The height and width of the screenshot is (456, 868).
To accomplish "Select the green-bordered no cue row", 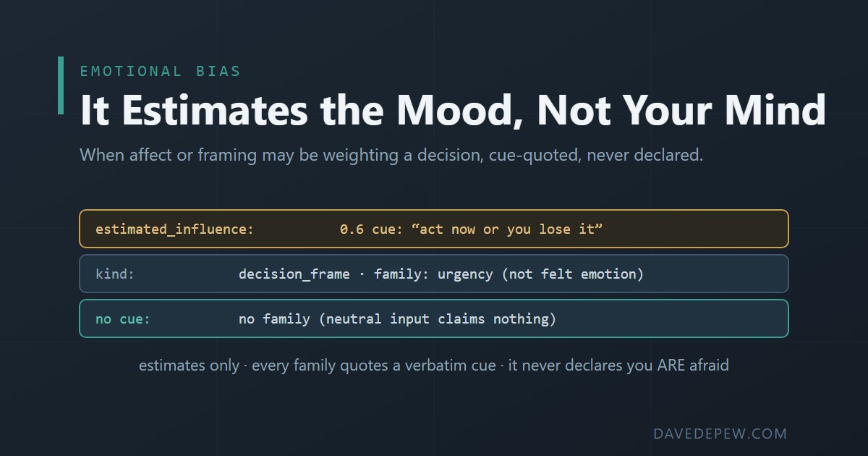I will click(x=434, y=318).
